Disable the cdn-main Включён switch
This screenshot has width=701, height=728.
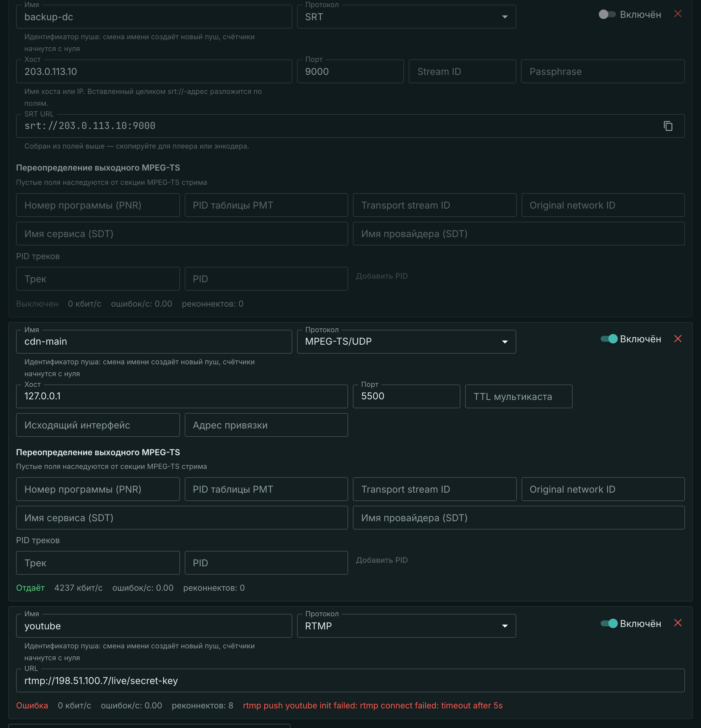609,339
